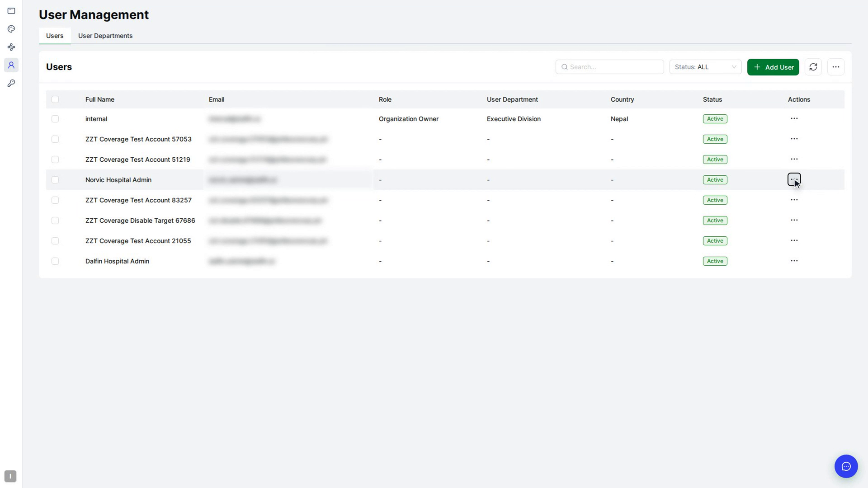Open actions menu for Test Account 21055

coord(794,240)
